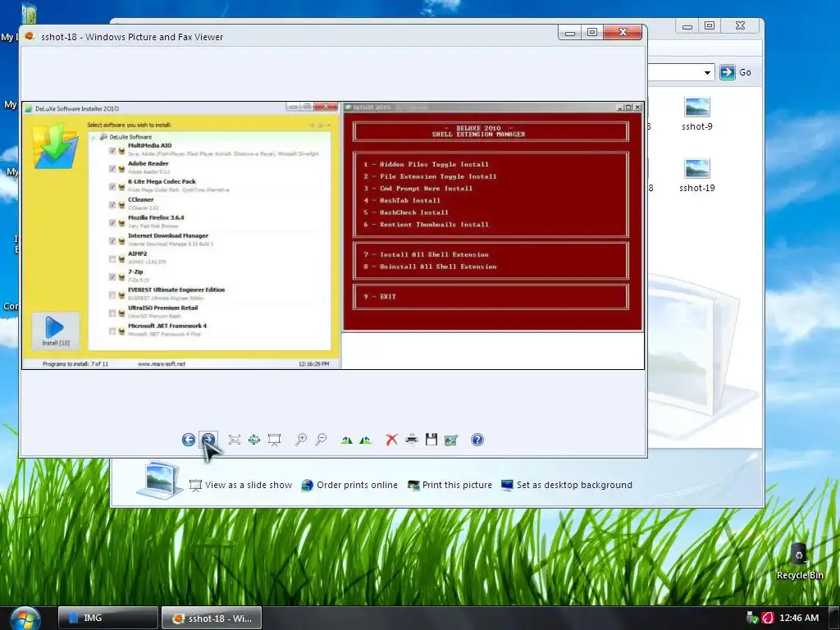Click the sshot-18 viewer taskbar button
The image size is (840, 630).
coord(212,618)
